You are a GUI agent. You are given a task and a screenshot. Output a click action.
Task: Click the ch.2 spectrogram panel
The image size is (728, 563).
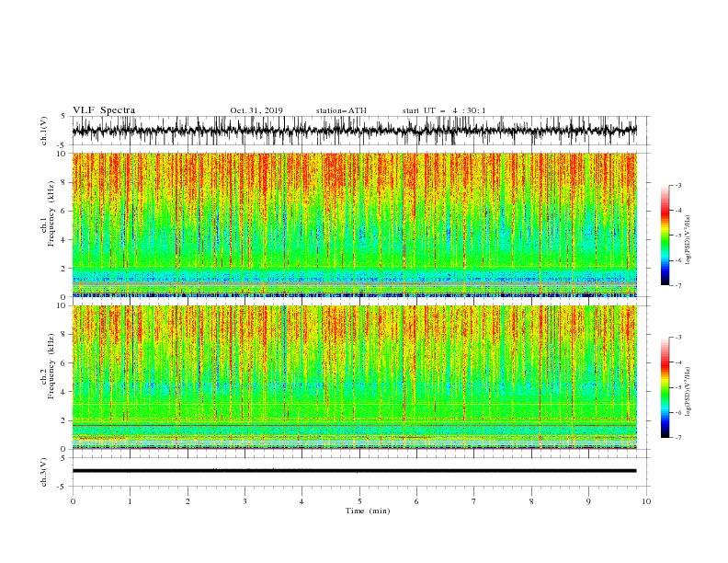pyautogui.click(x=354, y=377)
